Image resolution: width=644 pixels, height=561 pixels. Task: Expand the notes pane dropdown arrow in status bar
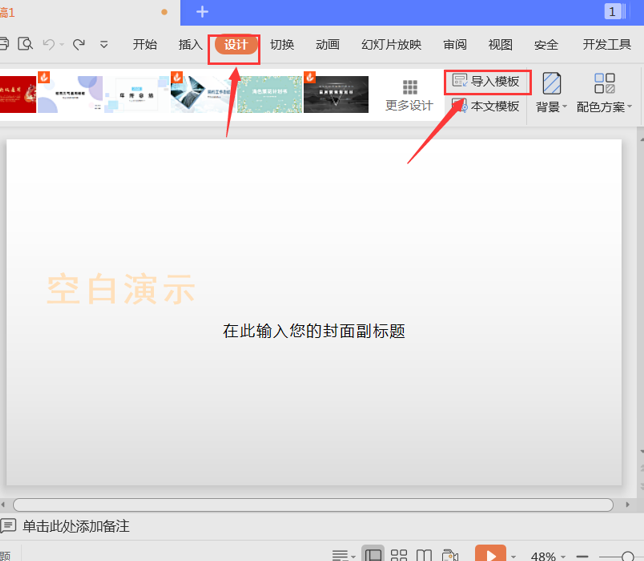[x=353, y=556]
